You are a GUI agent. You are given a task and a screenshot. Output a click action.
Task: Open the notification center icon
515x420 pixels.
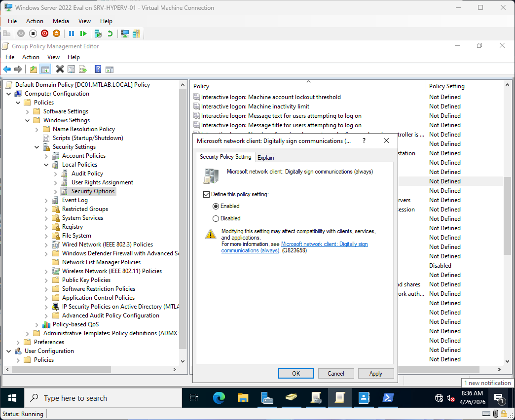tap(499, 398)
